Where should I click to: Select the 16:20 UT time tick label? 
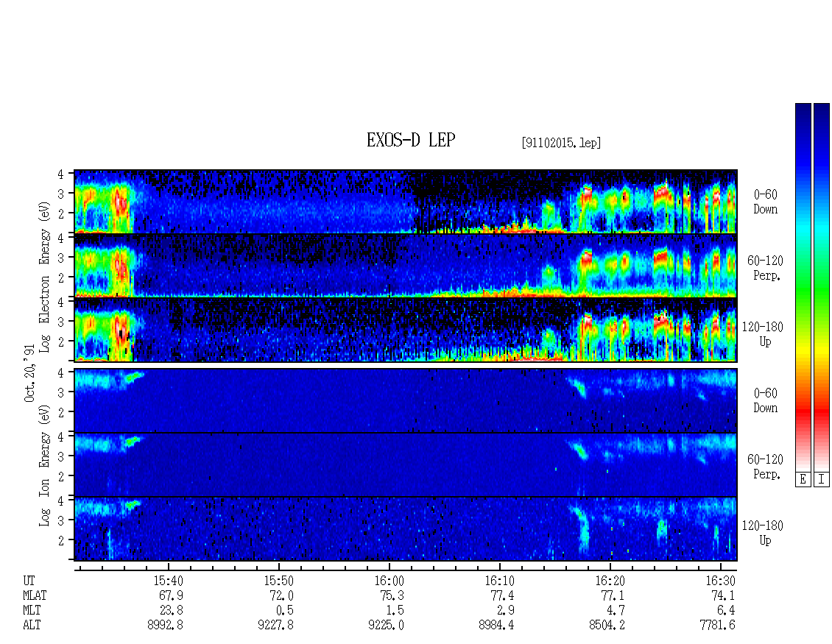click(610, 581)
